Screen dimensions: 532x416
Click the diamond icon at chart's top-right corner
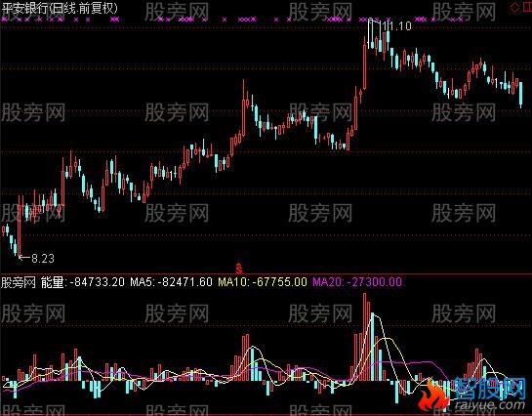[515, 7]
